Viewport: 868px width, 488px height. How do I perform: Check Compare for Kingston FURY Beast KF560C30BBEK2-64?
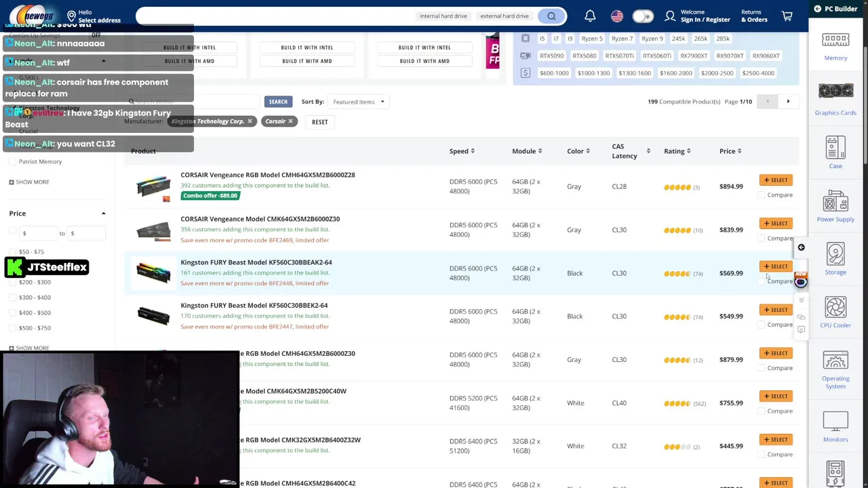[x=762, y=325]
